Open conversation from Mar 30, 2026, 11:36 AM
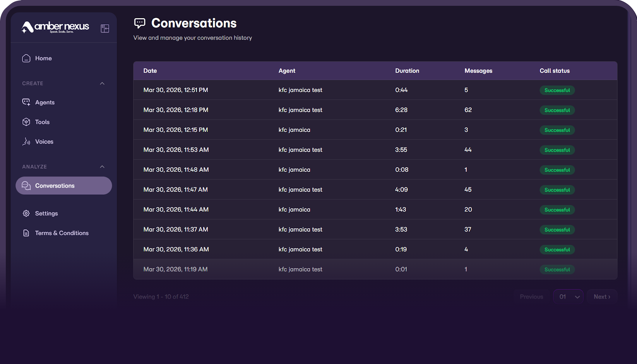637x364 pixels. click(375, 250)
